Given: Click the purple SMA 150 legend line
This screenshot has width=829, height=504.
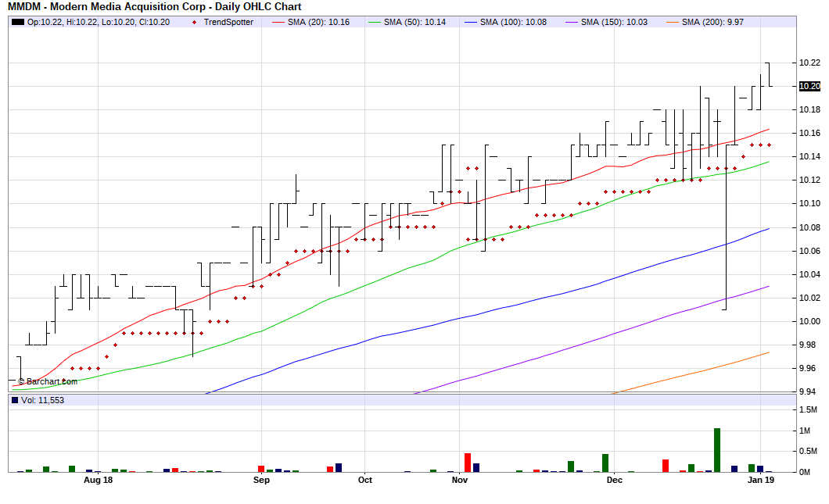Looking at the screenshot, I should pos(572,22).
